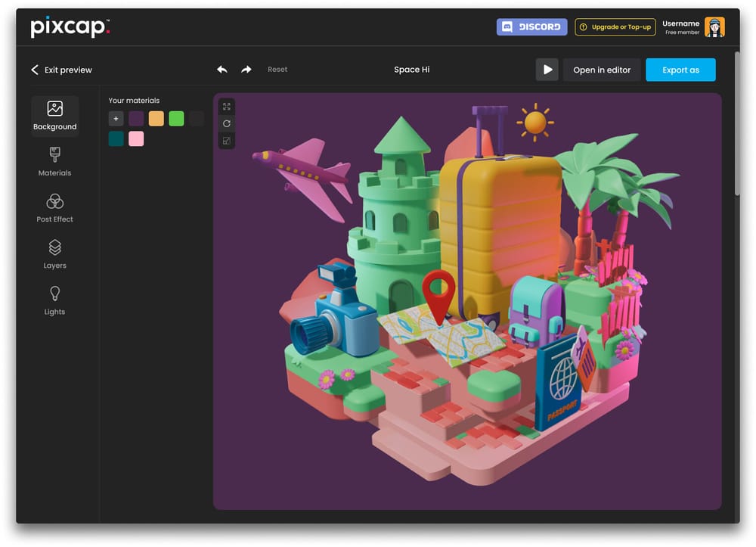This screenshot has height=547, width=756.
Task: Select the Materials panel icon
Action: tap(54, 161)
